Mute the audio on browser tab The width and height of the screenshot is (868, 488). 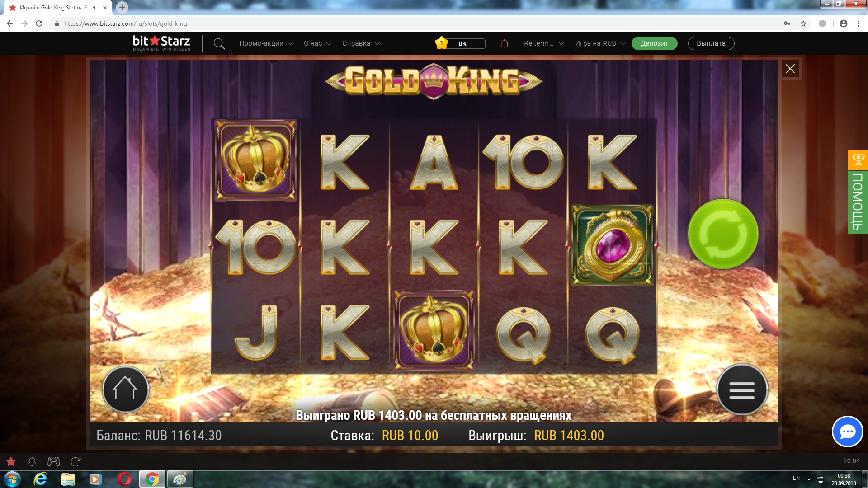coord(95,8)
